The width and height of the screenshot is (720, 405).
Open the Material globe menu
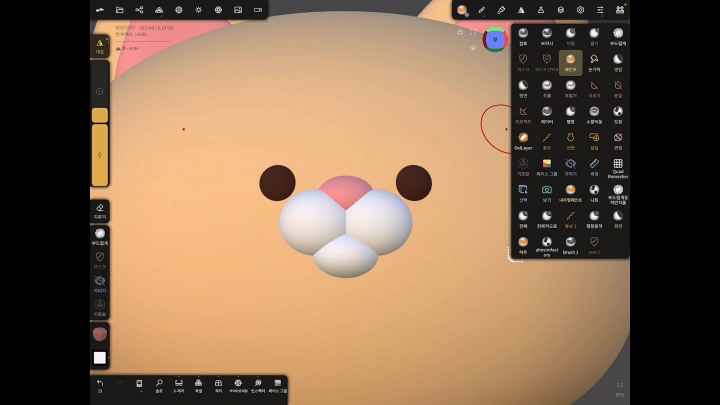(x=179, y=10)
